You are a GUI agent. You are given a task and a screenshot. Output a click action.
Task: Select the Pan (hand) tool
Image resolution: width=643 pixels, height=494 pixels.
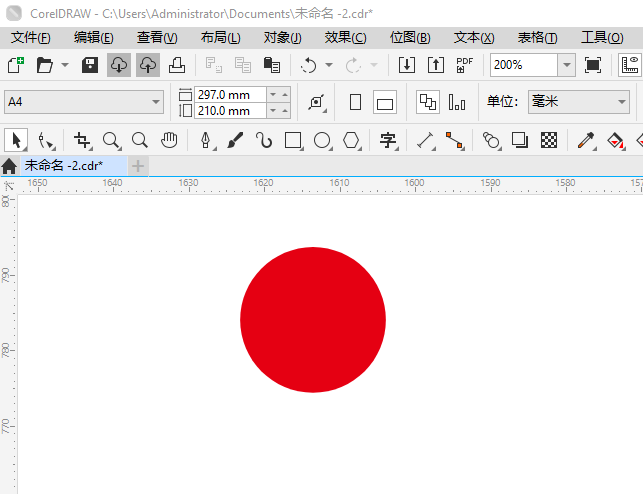(170, 140)
